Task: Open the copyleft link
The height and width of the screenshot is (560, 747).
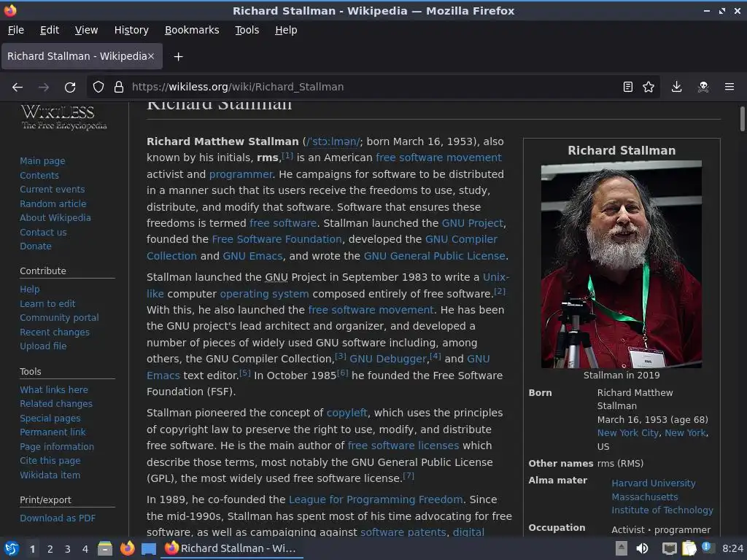Action: [347, 413]
